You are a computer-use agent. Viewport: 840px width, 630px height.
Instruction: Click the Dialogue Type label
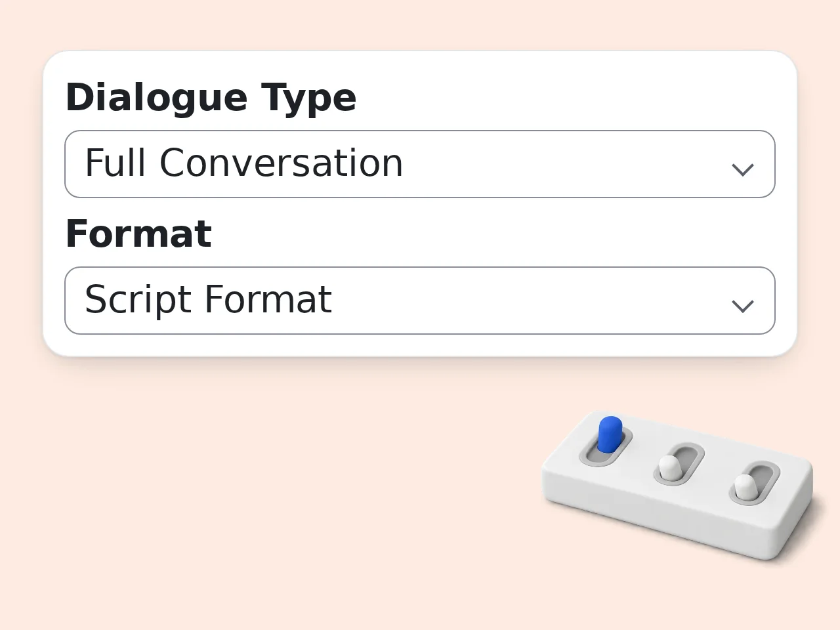click(211, 98)
